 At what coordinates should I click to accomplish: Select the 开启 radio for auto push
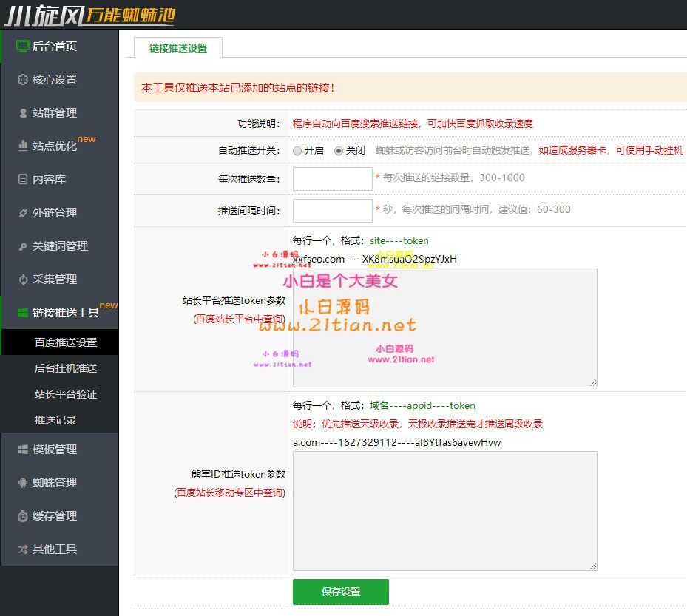[297, 151]
